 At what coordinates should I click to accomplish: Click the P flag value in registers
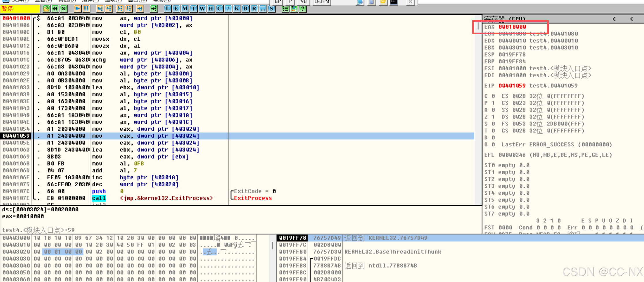(x=493, y=103)
